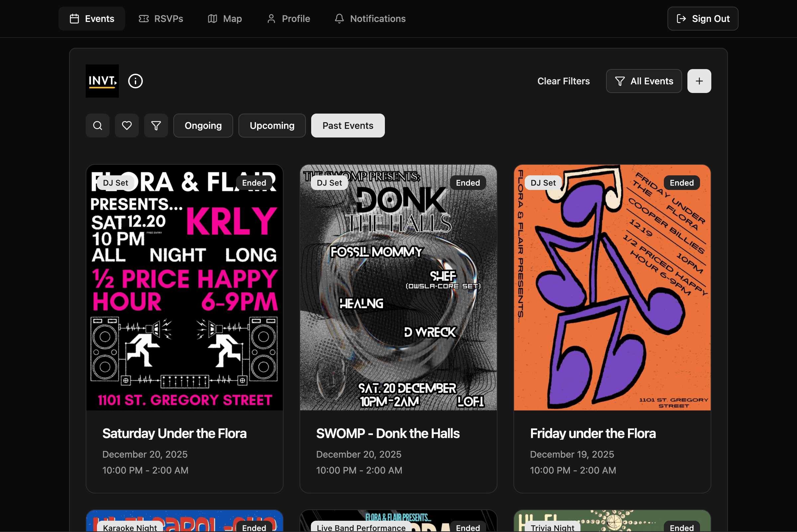Open the All Events filter dropdown
Viewport: 797px width, 532px height.
click(x=644, y=81)
